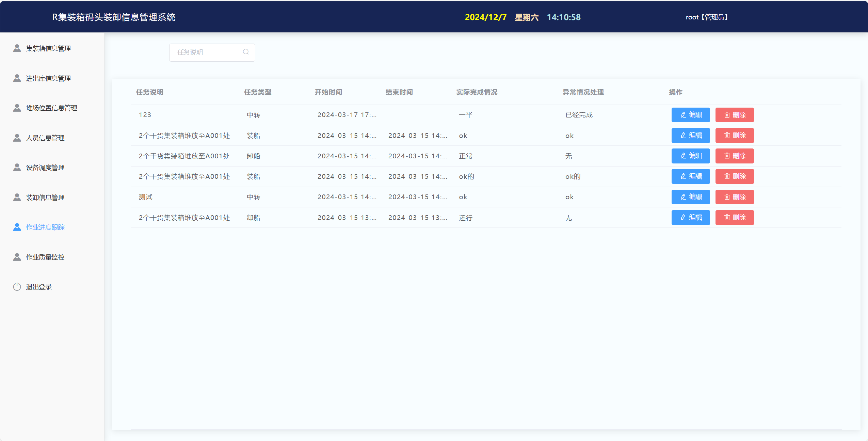Screen dimensions: 868x441
Task: Click the user icon beside 人员信息管理
Action: 17,138
